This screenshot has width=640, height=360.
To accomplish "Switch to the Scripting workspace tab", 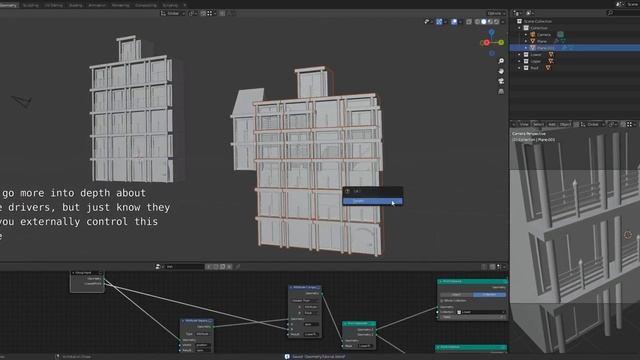I will [170, 5].
